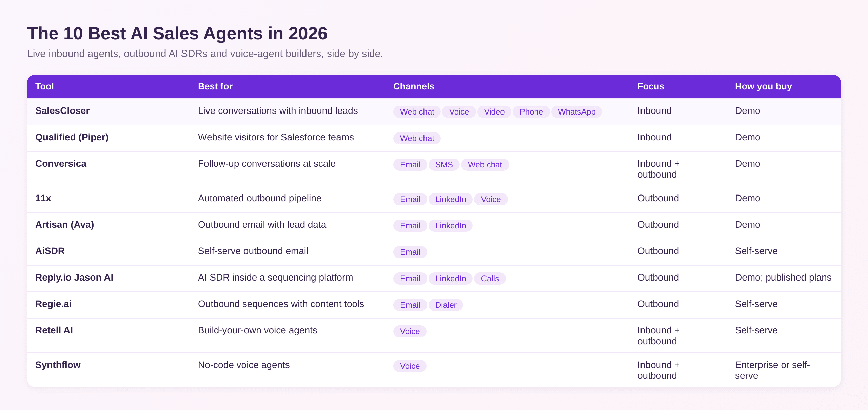Click 'Outbound sequences with content tools' text

[x=281, y=304]
